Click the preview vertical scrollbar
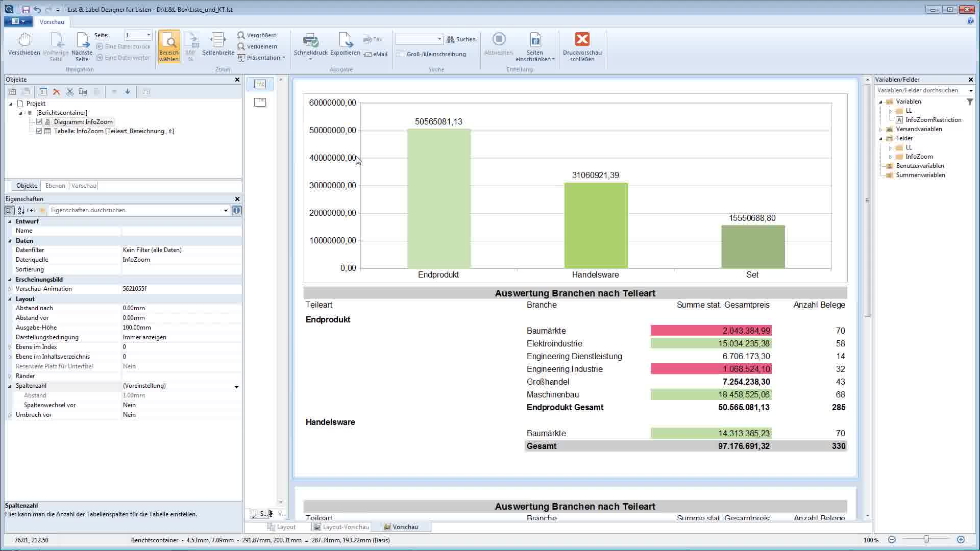This screenshot has width=980, height=551. pos(867,201)
